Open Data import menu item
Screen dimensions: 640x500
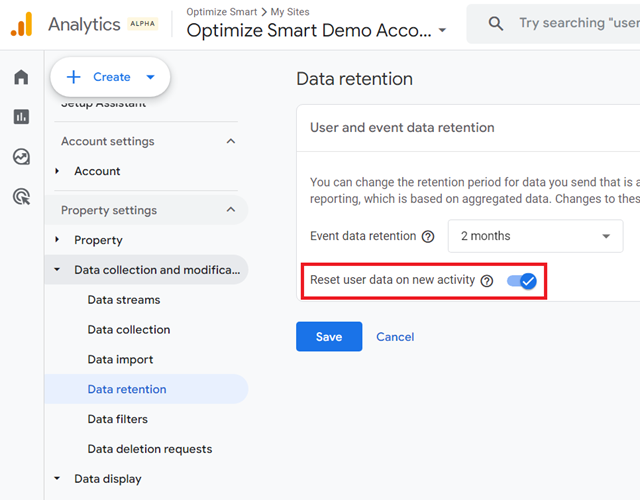[120, 359]
